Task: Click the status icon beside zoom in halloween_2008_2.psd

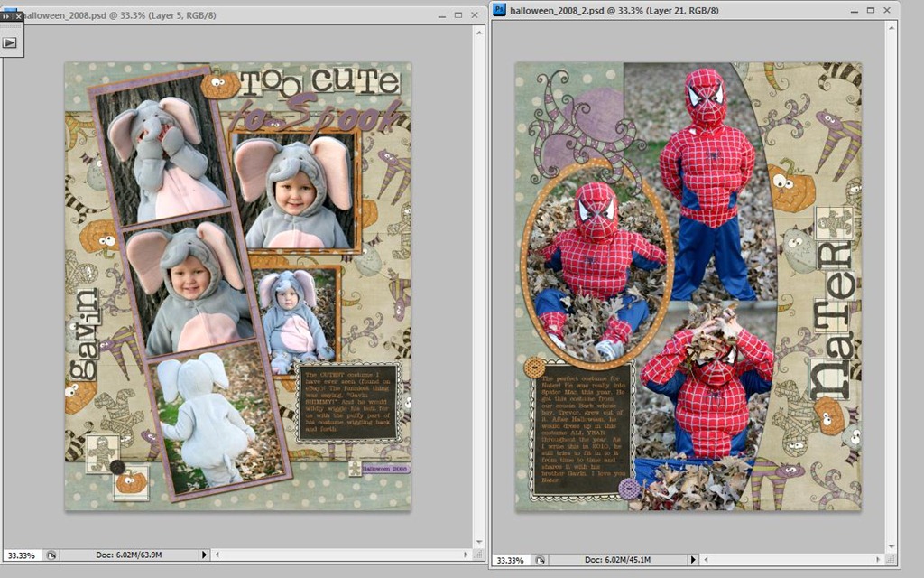Action: pos(540,560)
